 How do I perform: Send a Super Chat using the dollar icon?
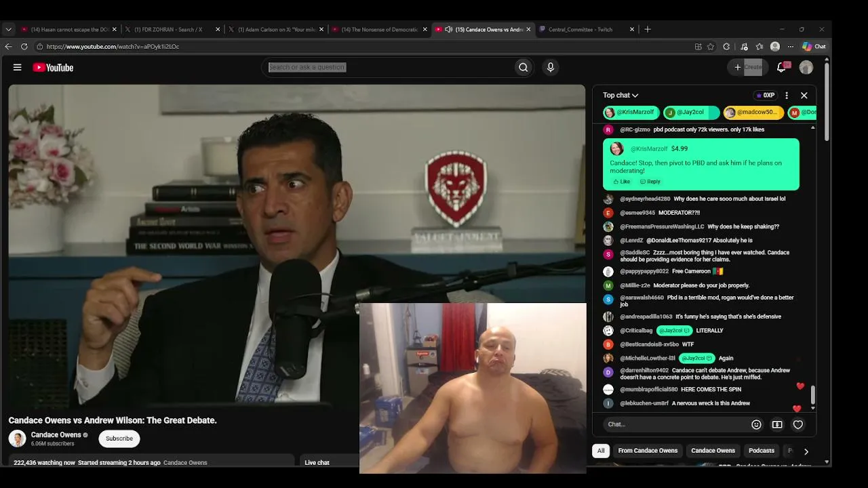click(x=777, y=424)
